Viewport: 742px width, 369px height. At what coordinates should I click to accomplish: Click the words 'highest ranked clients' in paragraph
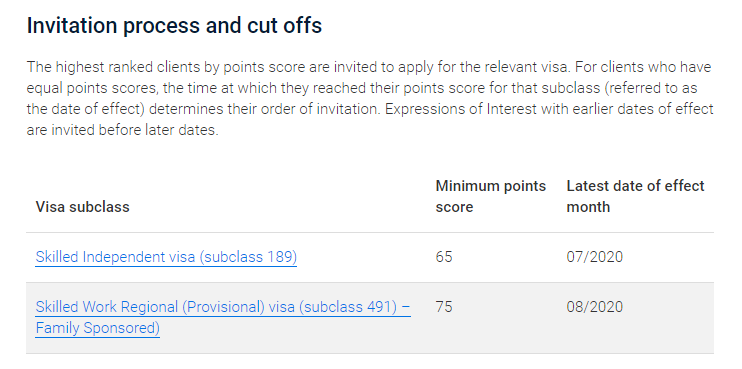coord(128,67)
